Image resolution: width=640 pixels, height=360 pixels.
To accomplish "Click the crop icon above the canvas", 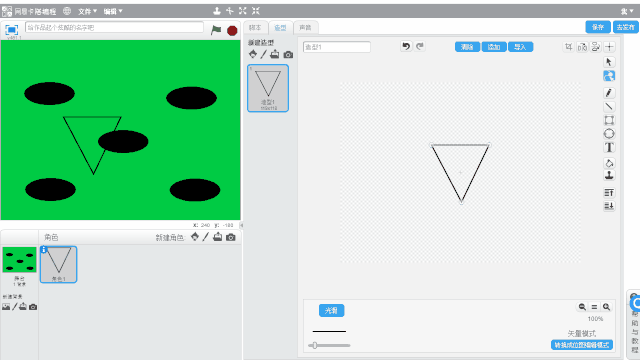I will click(568, 47).
